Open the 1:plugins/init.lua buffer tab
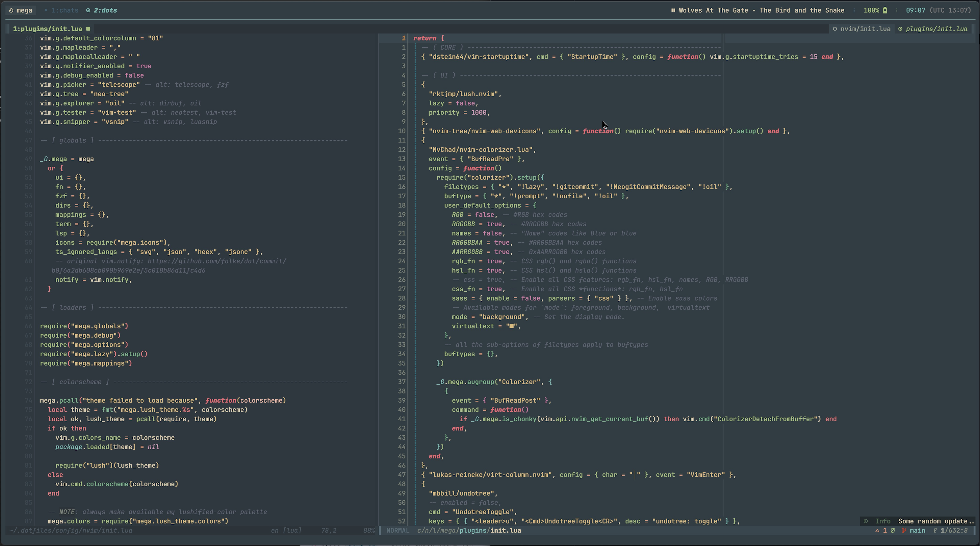The width and height of the screenshot is (980, 546). (48, 29)
